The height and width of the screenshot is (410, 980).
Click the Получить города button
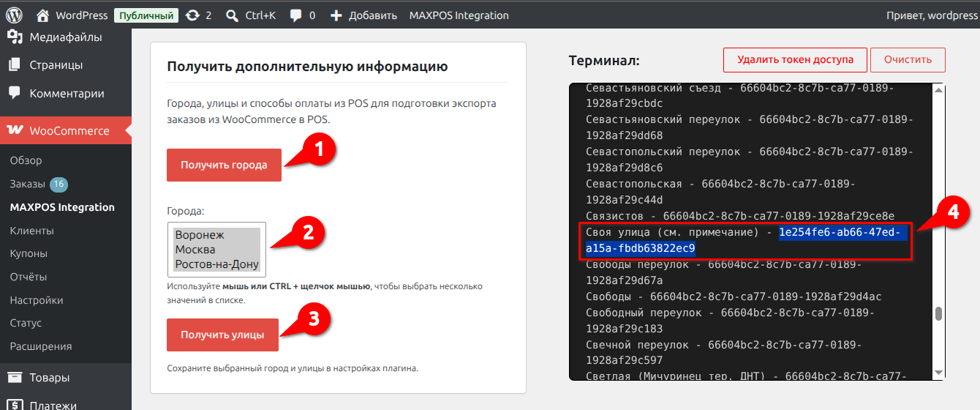[224, 165]
